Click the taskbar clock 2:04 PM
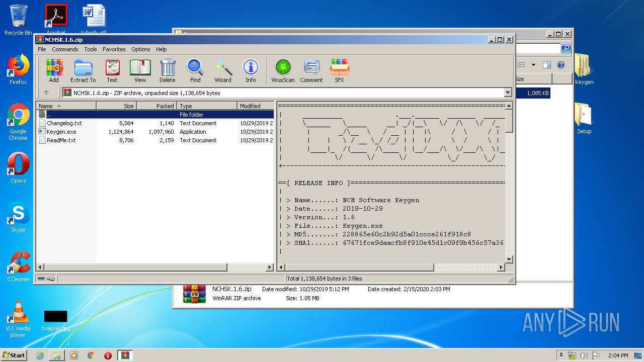The image size is (644, 362). coord(618,355)
